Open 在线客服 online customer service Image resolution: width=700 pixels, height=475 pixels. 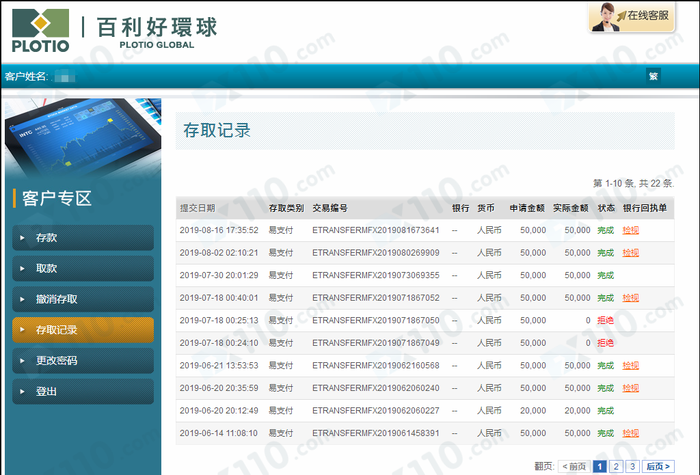coord(642,17)
